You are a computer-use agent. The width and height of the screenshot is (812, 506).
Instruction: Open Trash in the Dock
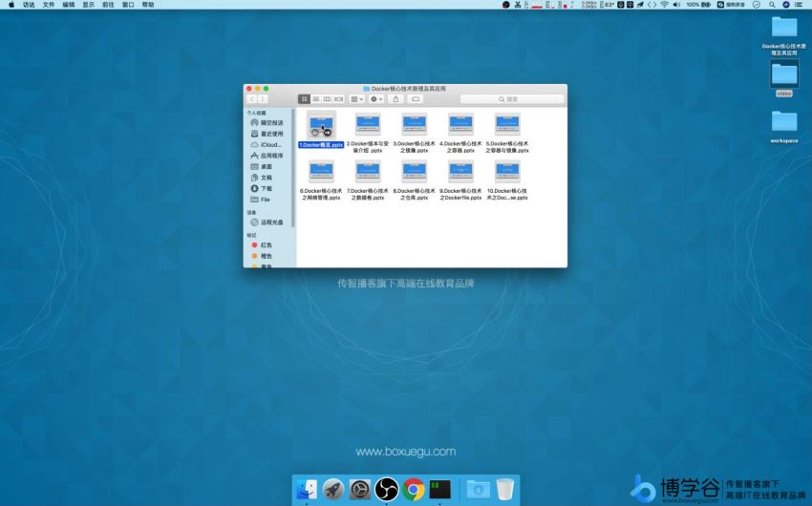coord(505,489)
